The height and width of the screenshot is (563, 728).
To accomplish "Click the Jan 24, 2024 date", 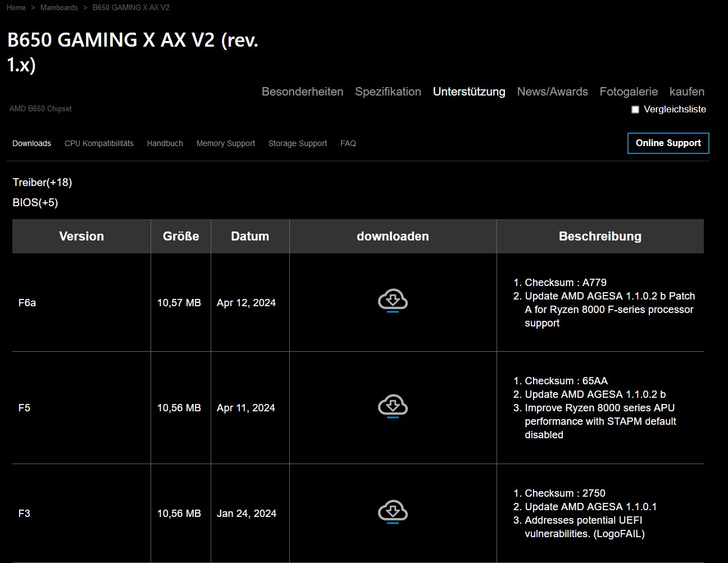I will [247, 514].
